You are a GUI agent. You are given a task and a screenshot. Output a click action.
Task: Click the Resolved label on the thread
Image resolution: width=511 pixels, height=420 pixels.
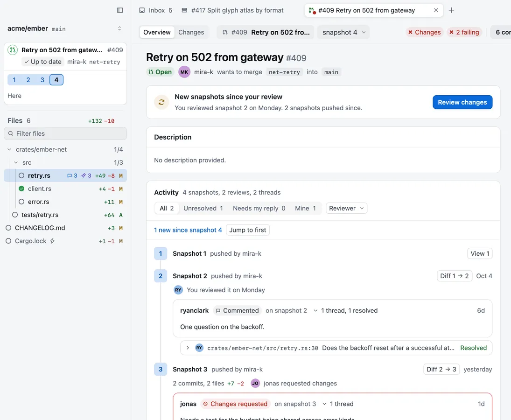tap(473, 348)
